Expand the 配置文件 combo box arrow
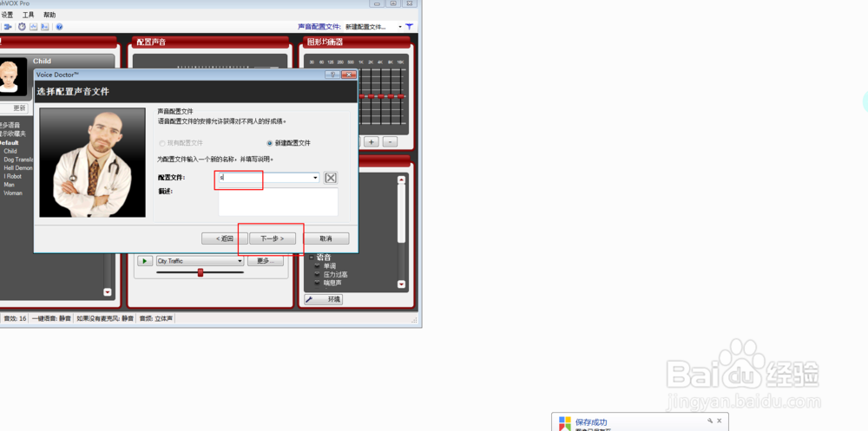The image size is (868, 431). pos(316,178)
